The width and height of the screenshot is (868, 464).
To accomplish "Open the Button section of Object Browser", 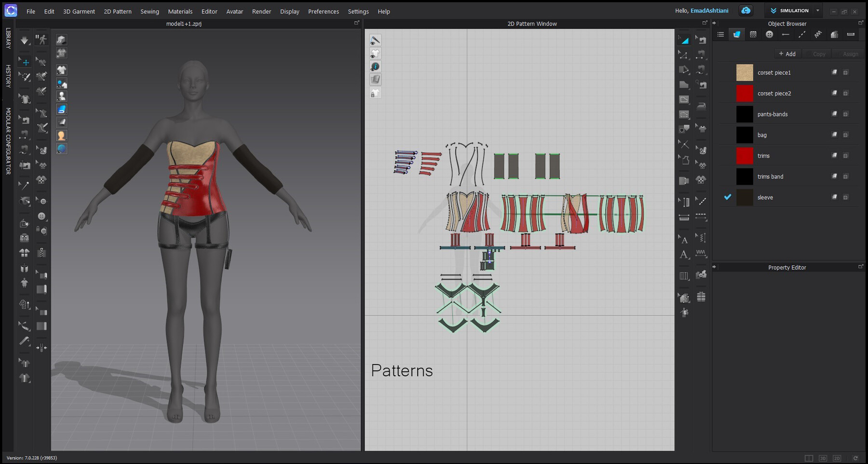I will 769,34.
